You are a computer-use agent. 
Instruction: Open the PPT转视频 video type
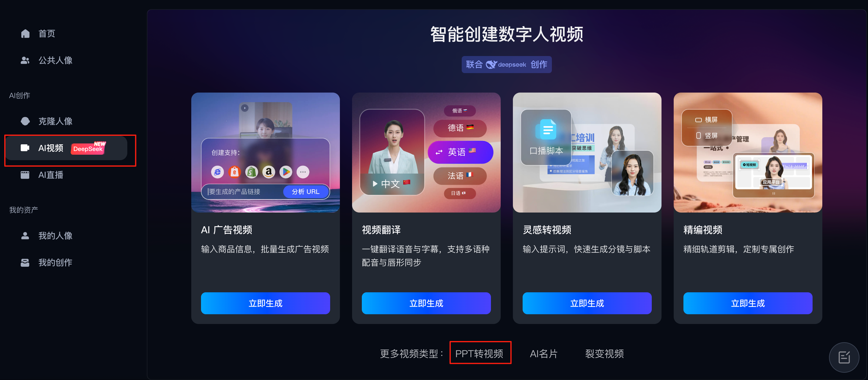[479, 354]
